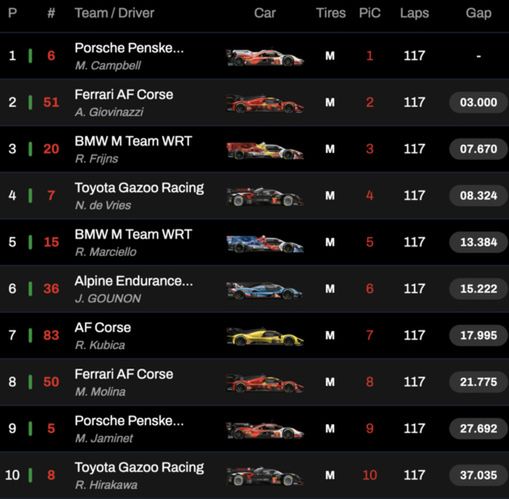Click the Tires column header

pos(331,13)
